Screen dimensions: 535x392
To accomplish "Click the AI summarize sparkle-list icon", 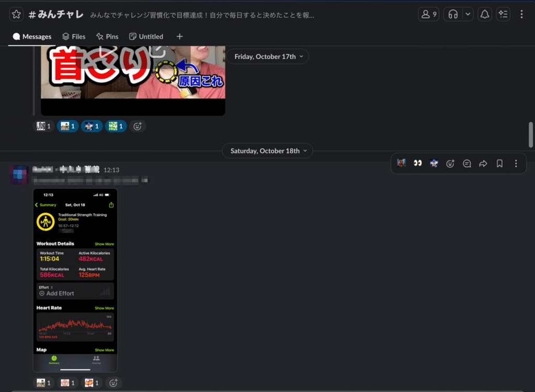I will pyautogui.click(x=503, y=15).
